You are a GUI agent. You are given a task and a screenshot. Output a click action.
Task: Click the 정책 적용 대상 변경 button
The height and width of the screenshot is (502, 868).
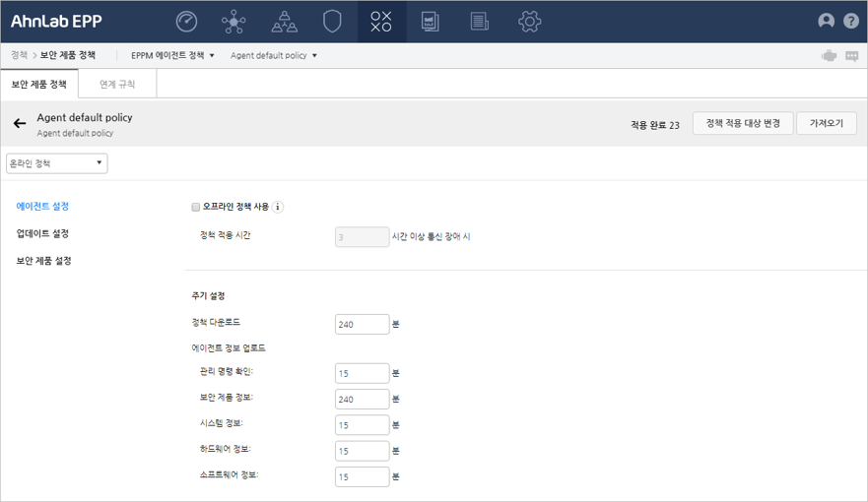point(743,124)
